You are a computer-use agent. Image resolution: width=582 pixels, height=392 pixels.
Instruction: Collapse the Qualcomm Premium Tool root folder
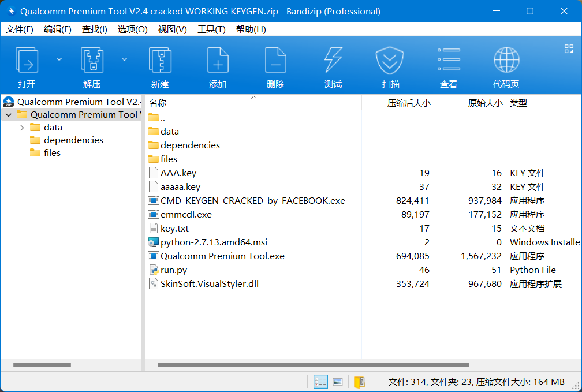tap(8, 114)
